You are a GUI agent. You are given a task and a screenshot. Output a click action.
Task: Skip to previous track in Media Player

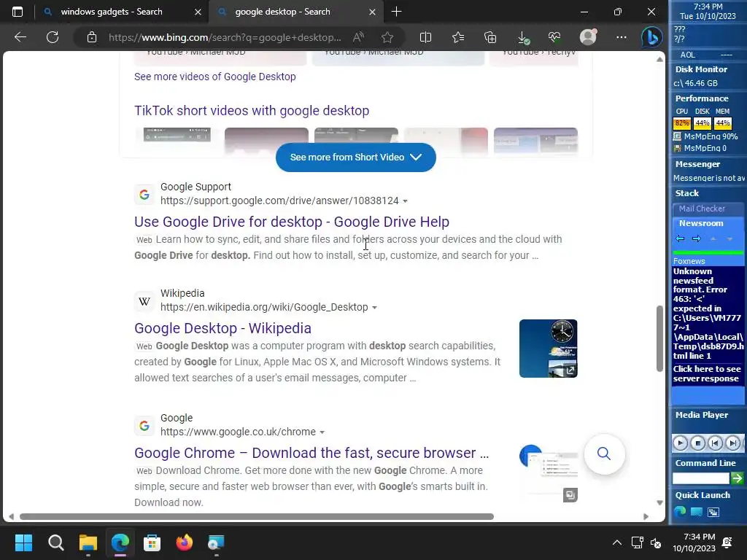[715, 443]
